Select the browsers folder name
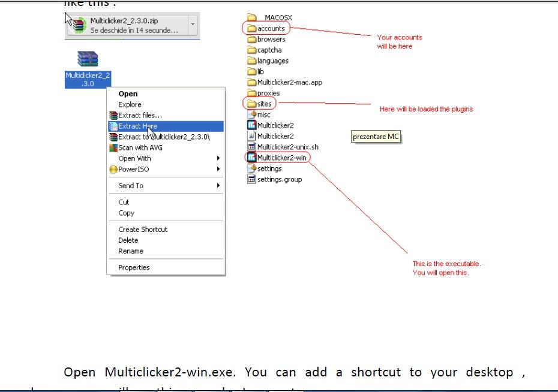 point(271,39)
